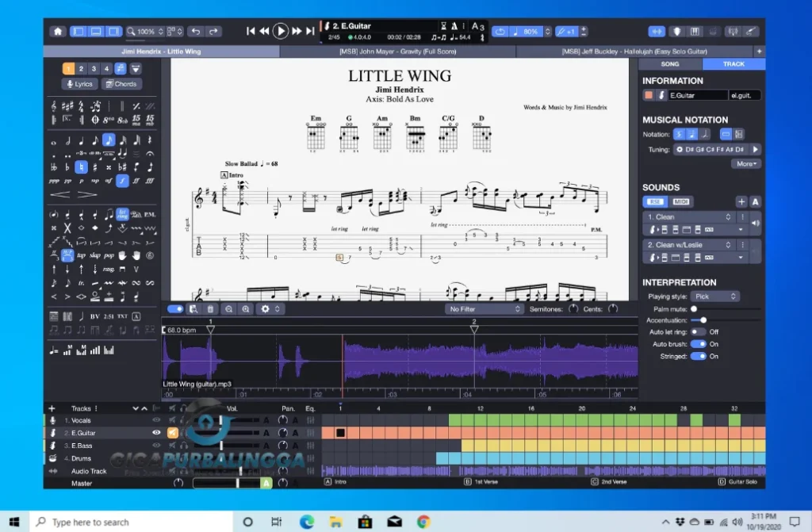Click the Undo arrow icon
This screenshot has height=532, width=812.
click(x=196, y=32)
